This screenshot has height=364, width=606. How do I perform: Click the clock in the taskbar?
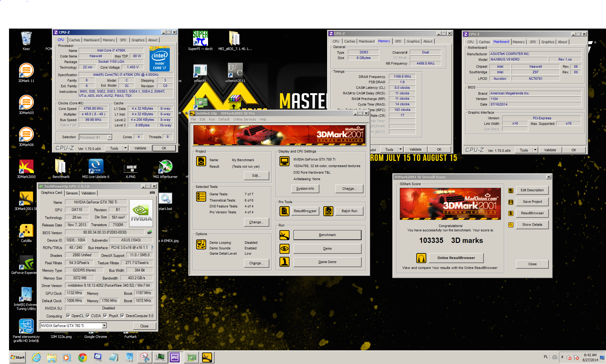590,357
